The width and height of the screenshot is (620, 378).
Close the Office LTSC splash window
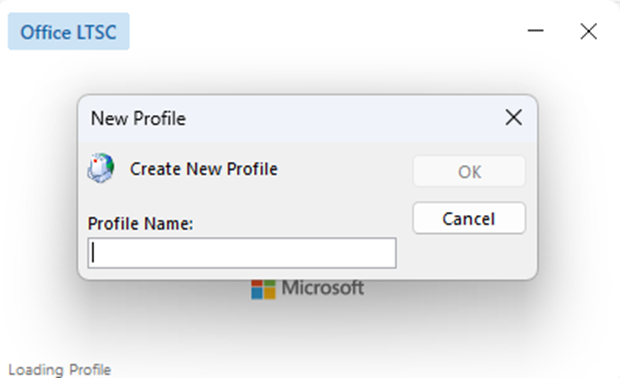pos(588,31)
